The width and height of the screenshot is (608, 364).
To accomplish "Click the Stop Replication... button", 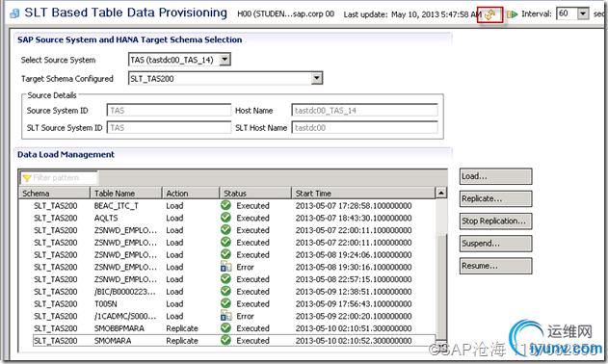I will (x=495, y=221).
